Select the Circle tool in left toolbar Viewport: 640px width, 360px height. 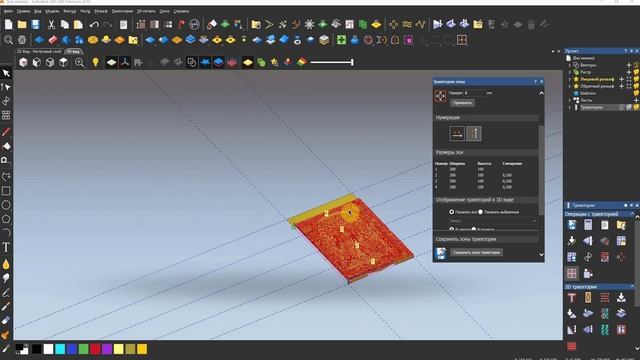click(6, 205)
